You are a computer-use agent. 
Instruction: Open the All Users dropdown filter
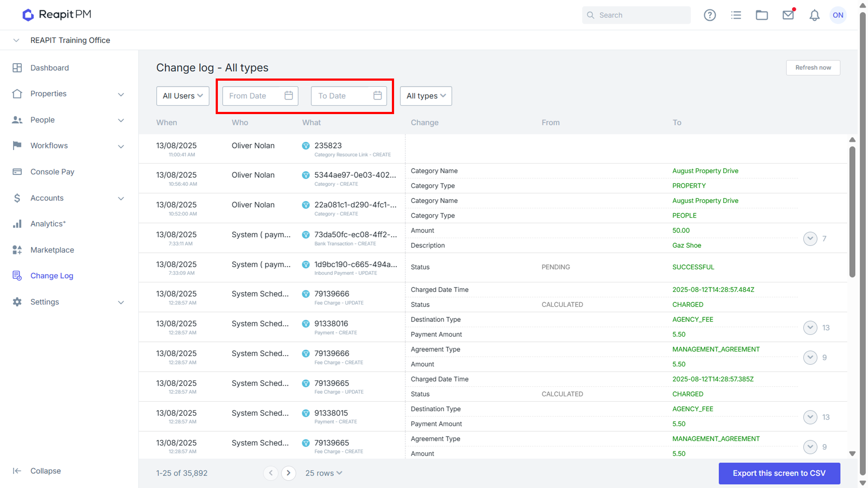[x=183, y=96]
